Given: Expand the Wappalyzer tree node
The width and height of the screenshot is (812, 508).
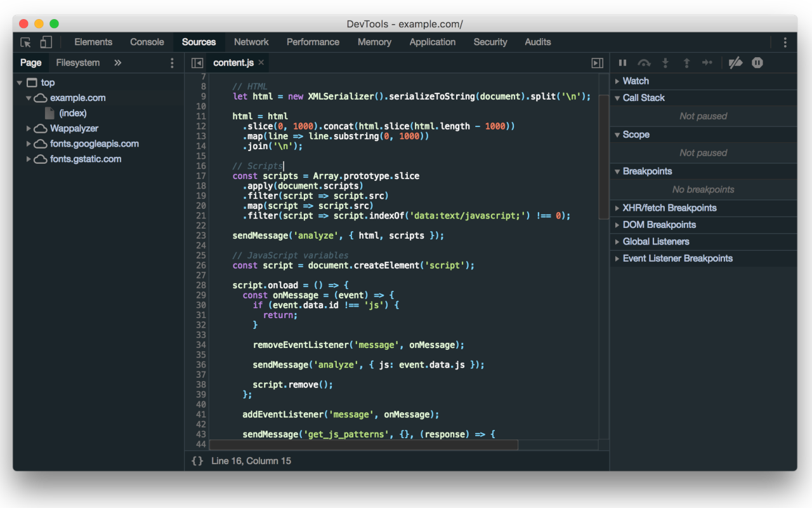Looking at the screenshot, I should pos(29,128).
